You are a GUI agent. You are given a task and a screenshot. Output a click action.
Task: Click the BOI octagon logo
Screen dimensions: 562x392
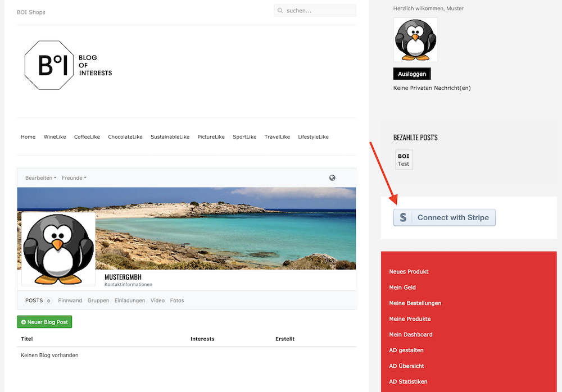tap(49, 66)
